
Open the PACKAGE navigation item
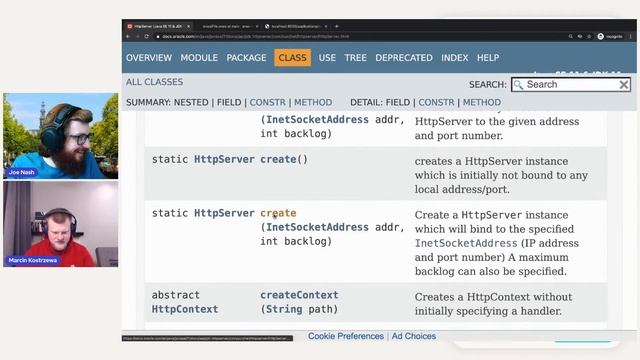(x=246, y=58)
